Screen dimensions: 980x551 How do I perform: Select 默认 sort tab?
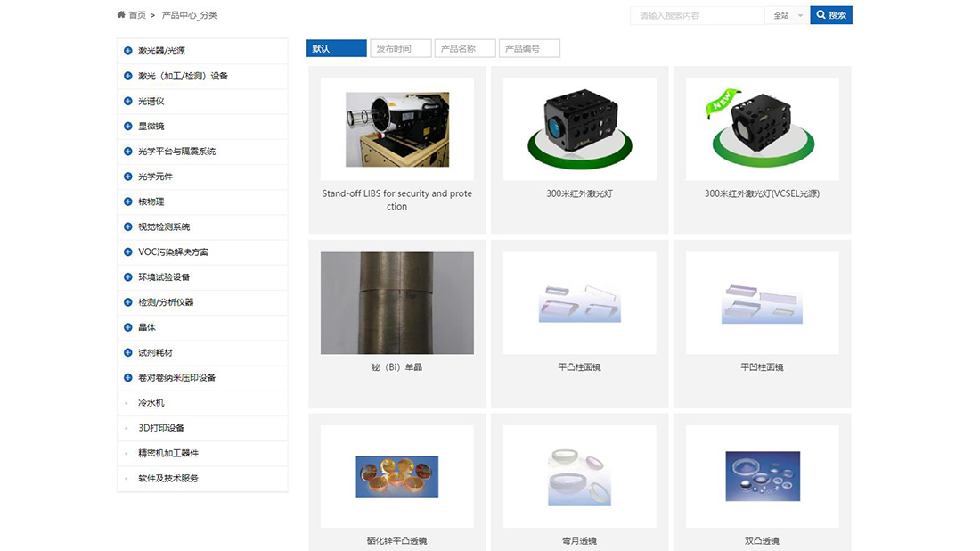coord(336,48)
